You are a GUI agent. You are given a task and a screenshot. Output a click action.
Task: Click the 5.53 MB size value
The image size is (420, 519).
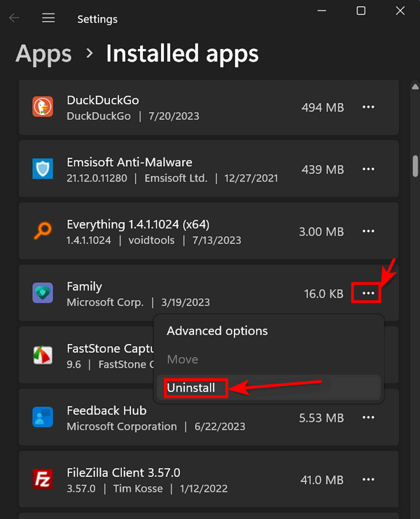tap(321, 417)
